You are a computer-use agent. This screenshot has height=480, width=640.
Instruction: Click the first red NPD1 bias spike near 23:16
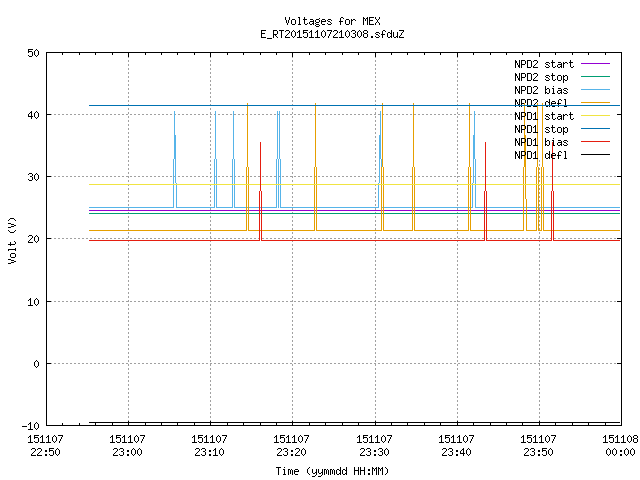click(260, 191)
